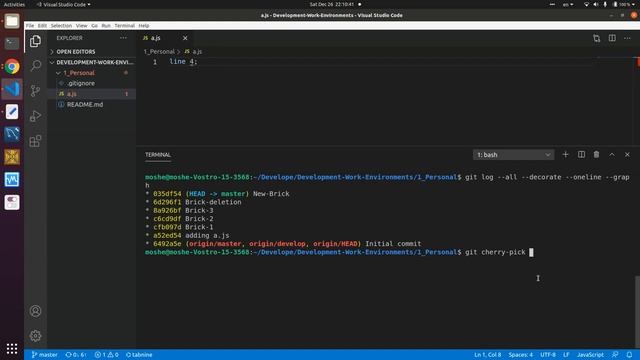Change UTF-8 file encoding
640x360 pixels.
pos(548,355)
